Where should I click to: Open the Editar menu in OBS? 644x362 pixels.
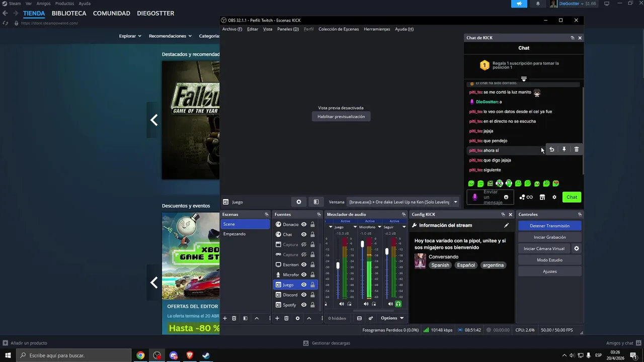[x=253, y=29]
